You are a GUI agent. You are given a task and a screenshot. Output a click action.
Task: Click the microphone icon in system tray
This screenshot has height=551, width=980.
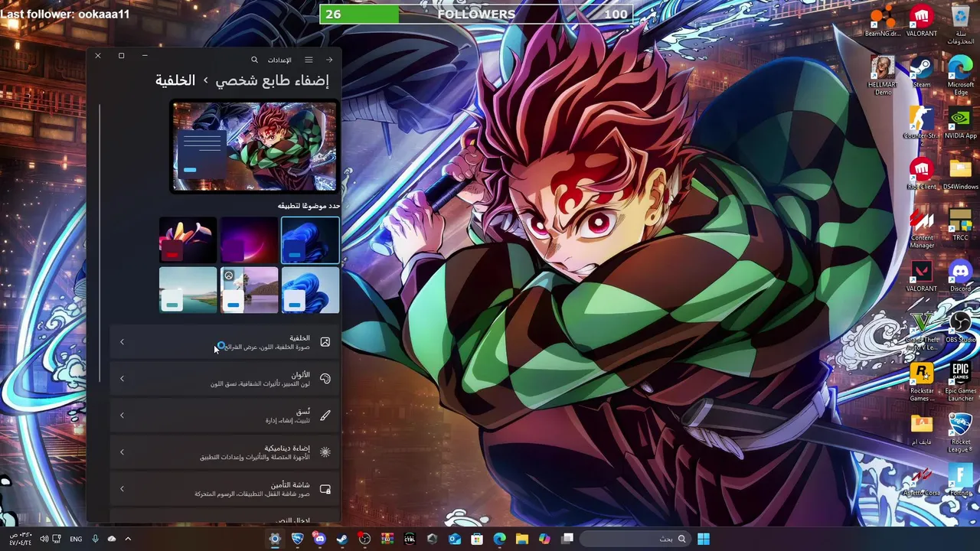coord(95,539)
